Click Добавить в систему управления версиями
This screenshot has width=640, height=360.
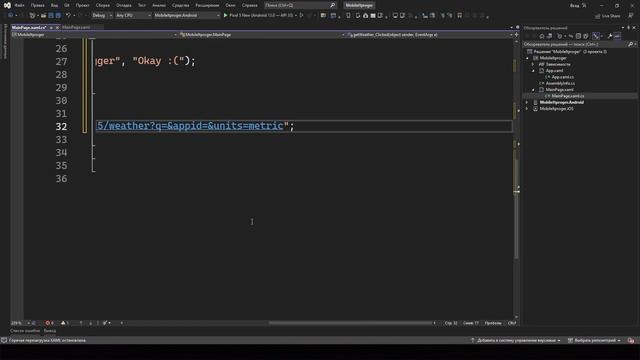516,340
